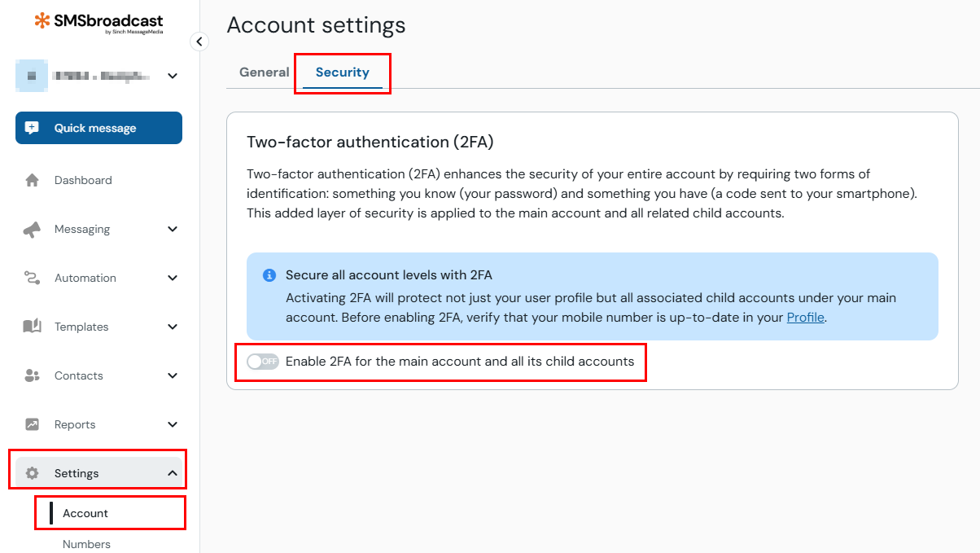Viewport: 980px width, 553px height.
Task: Select the Account settings item
Action: [85, 513]
